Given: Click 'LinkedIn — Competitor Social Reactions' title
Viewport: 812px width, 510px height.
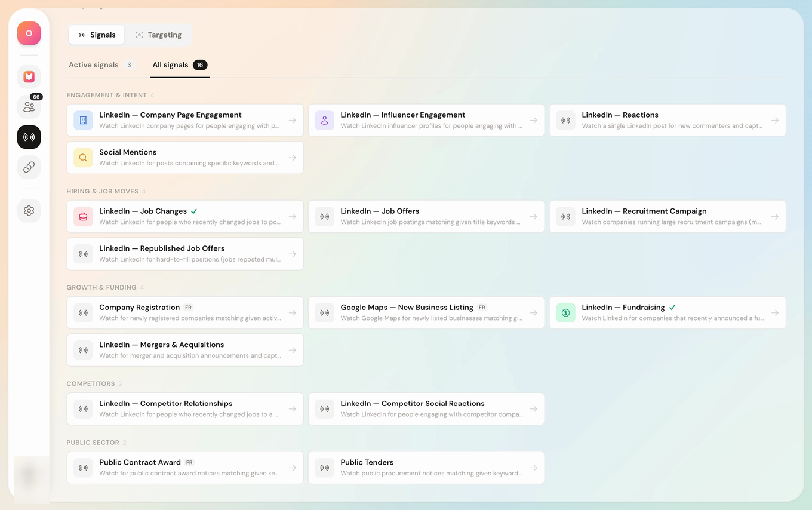Looking at the screenshot, I should tap(413, 404).
